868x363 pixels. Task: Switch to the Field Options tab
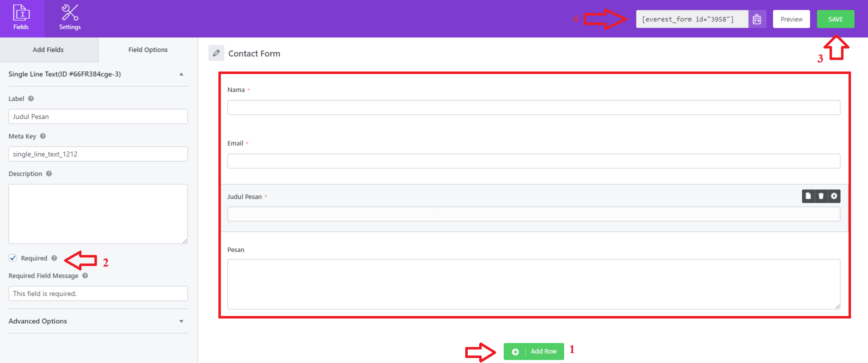tap(148, 49)
